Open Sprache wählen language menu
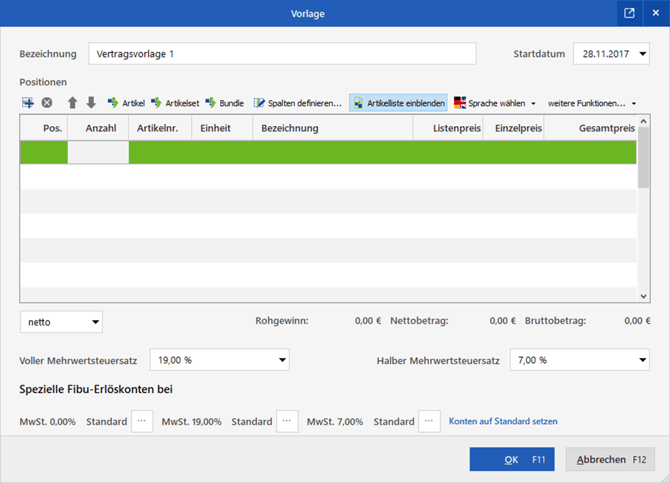 coord(495,103)
